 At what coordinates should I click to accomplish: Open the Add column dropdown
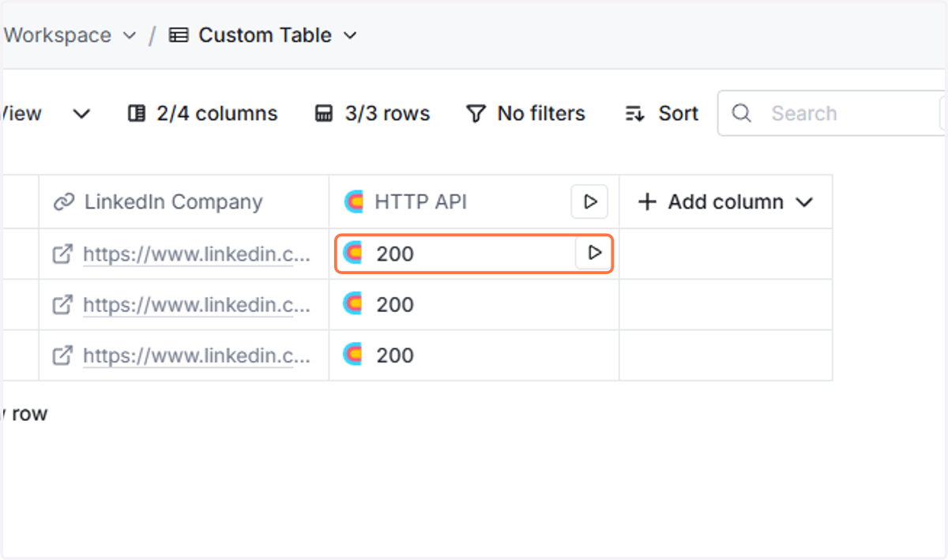coord(725,202)
